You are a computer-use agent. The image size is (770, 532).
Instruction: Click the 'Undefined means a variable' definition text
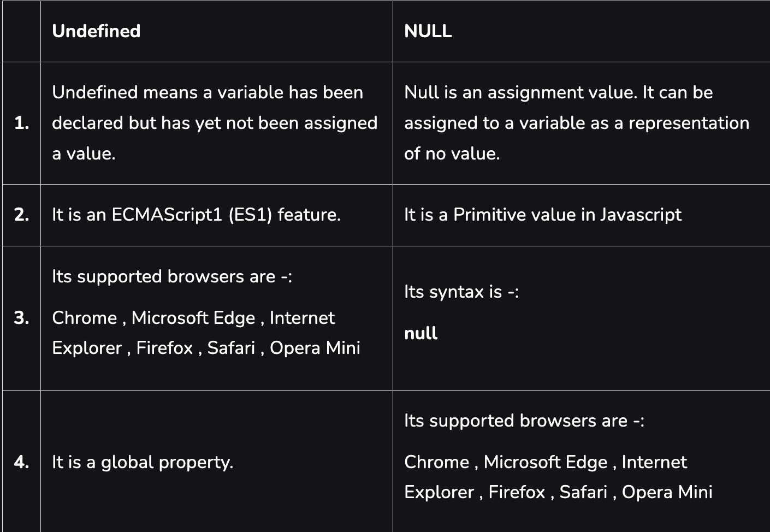point(215,123)
